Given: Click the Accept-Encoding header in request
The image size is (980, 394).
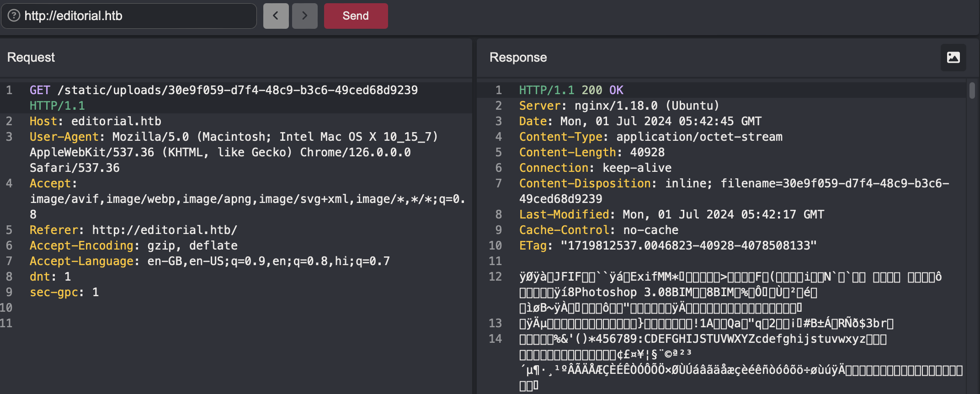Looking at the screenshot, I should click(81, 245).
